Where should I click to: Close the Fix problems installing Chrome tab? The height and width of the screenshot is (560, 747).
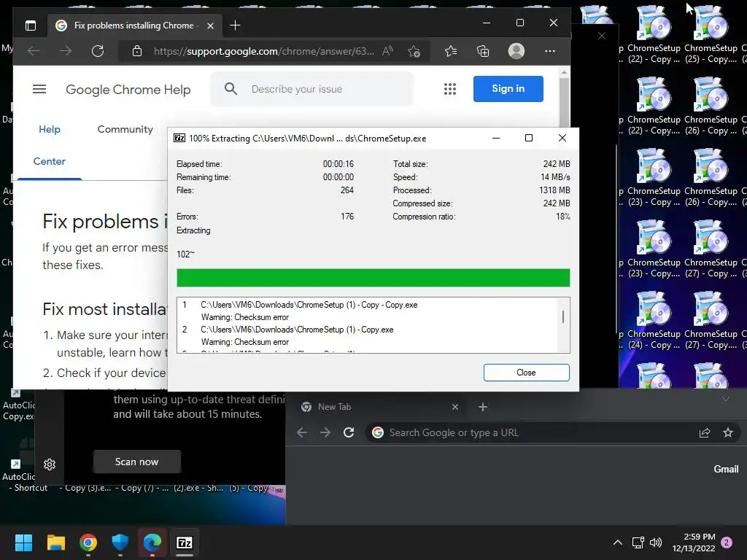coord(210,26)
